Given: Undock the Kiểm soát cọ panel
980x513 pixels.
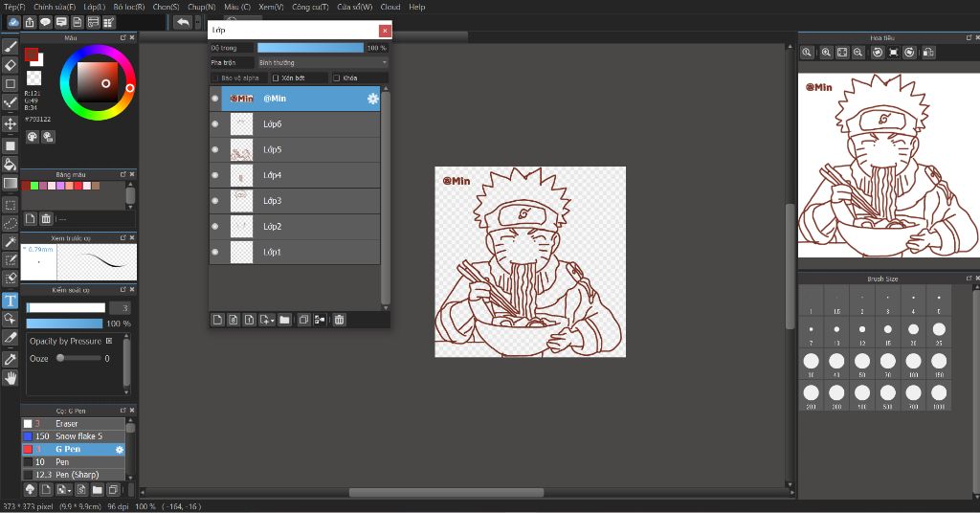Looking at the screenshot, I should click(x=123, y=290).
